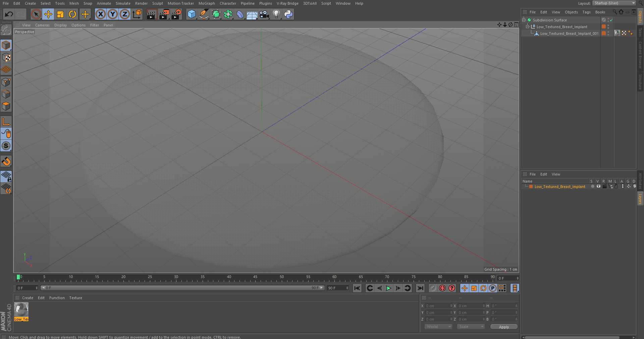Enable Make Editable in left palette
The width and height of the screenshot is (644, 339).
coord(6,30)
